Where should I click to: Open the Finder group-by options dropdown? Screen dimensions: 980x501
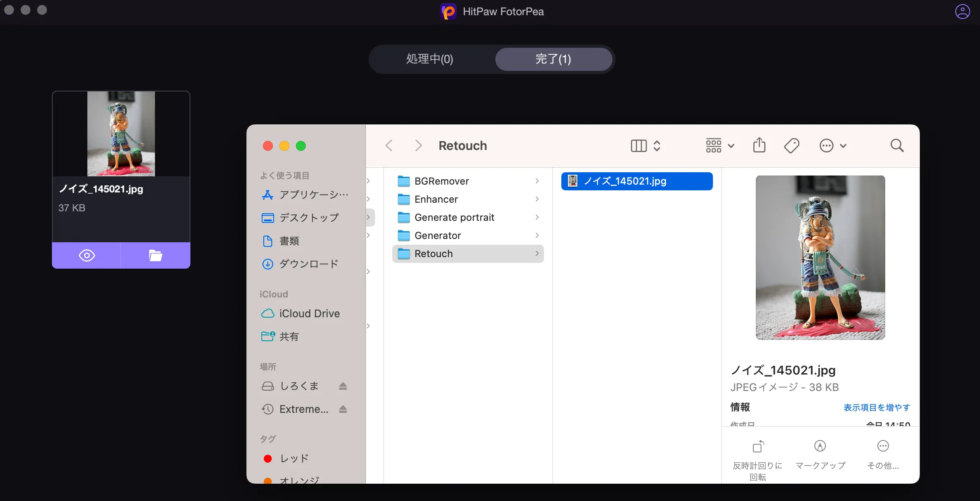pos(720,145)
